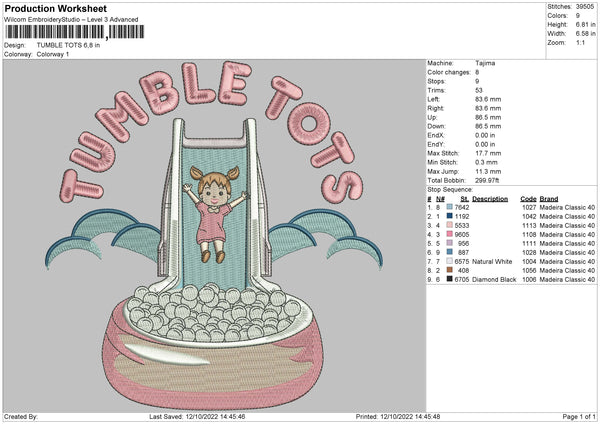Click the EndY label
This screenshot has height=424, width=600.
(436, 144)
